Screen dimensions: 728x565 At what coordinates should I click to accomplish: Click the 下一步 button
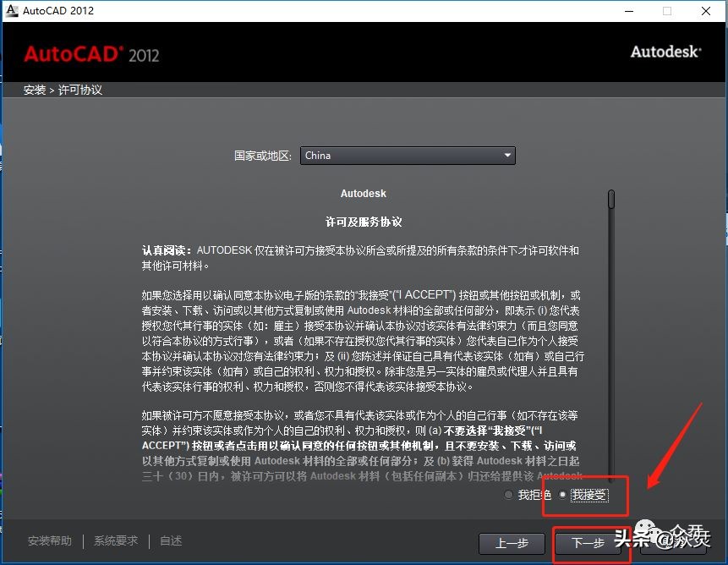[589, 544]
